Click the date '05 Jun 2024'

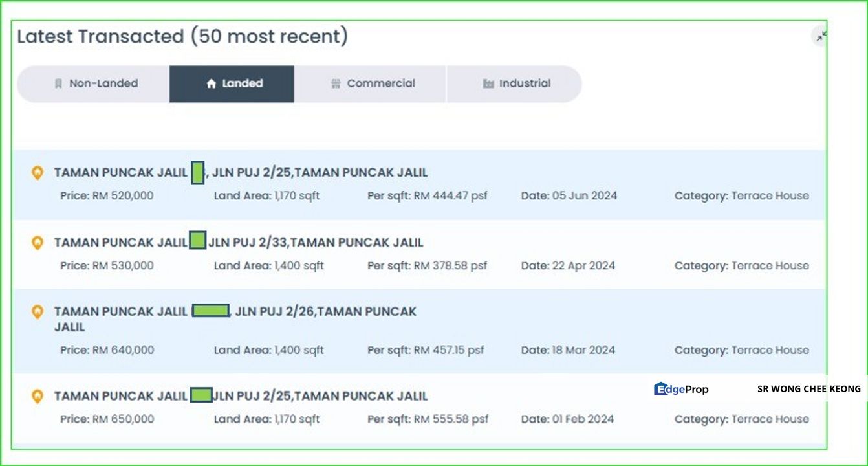tap(585, 195)
